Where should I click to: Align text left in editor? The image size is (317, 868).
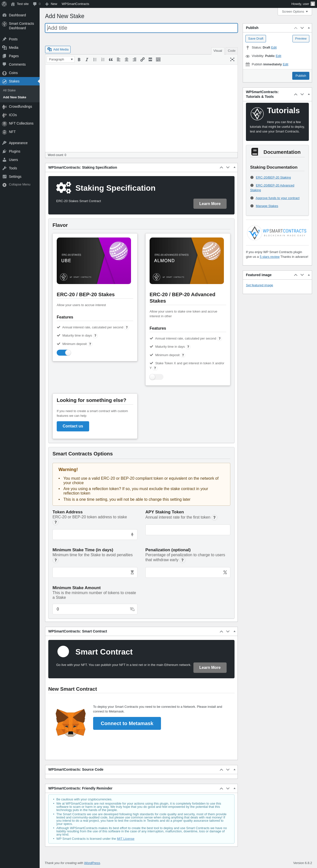point(119,59)
